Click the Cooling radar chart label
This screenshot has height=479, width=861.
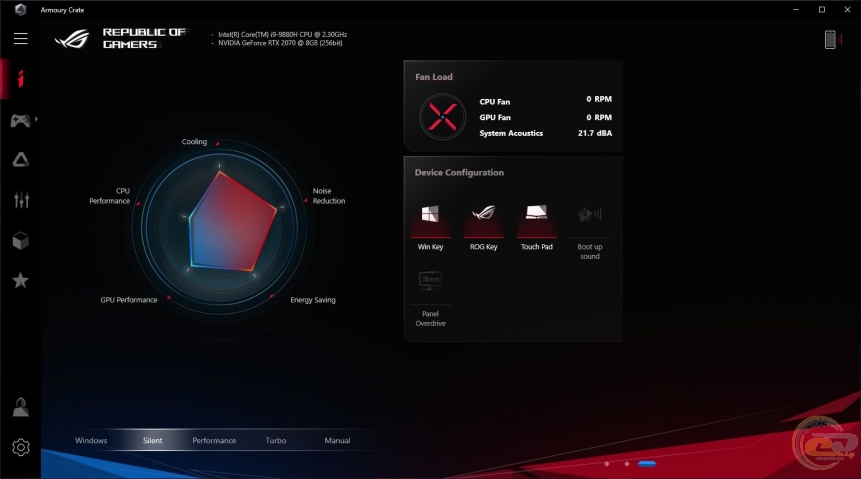pos(194,142)
